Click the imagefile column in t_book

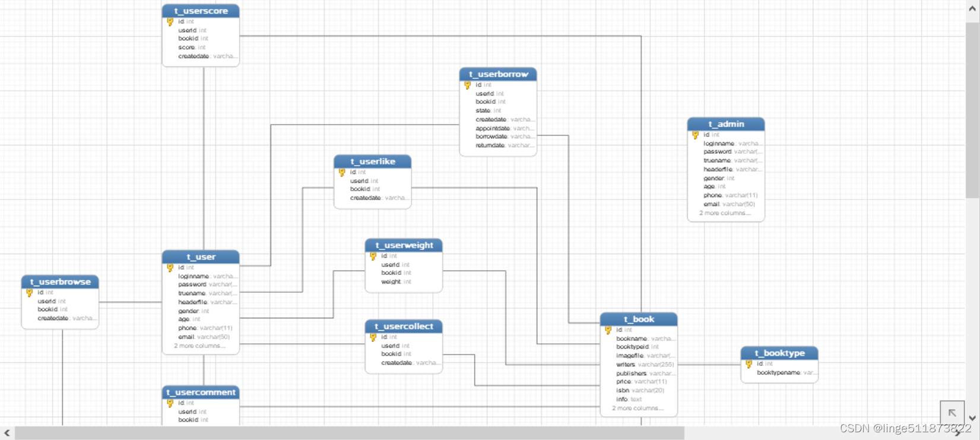point(645,356)
